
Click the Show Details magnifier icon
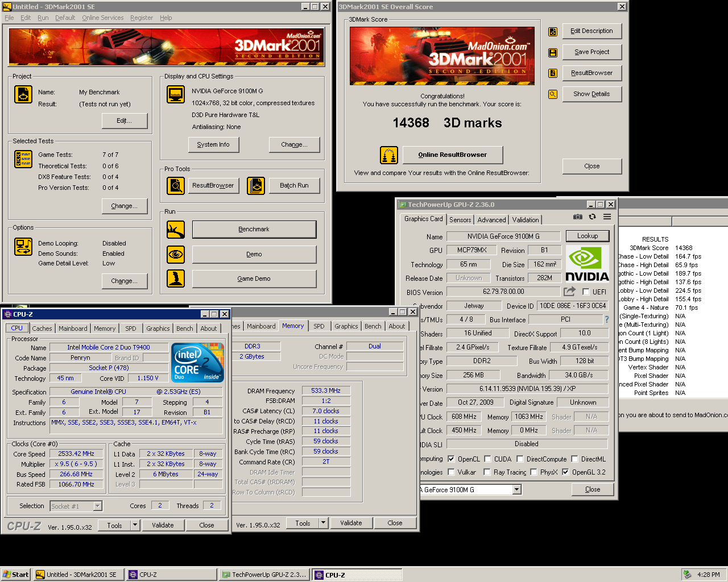553,94
